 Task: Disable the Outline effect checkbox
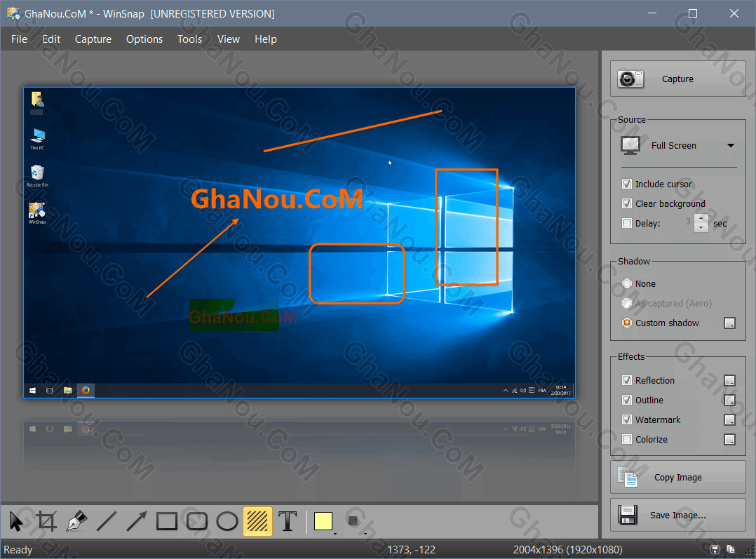click(x=627, y=400)
